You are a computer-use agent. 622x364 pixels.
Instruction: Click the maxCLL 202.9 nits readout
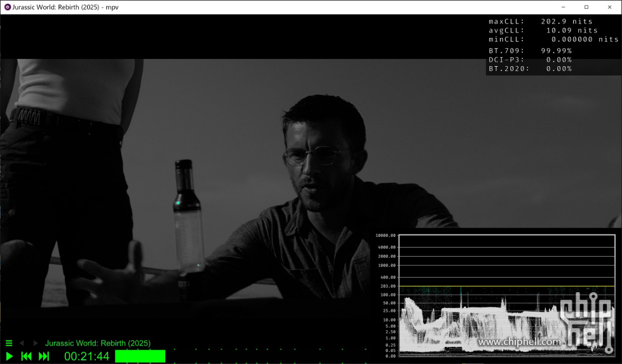pyautogui.click(x=541, y=22)
